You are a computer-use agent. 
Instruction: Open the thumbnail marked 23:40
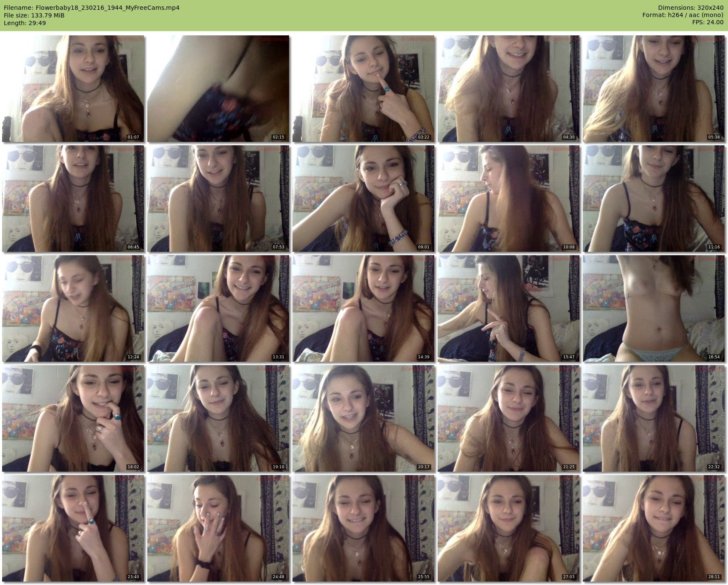[73, 528]
